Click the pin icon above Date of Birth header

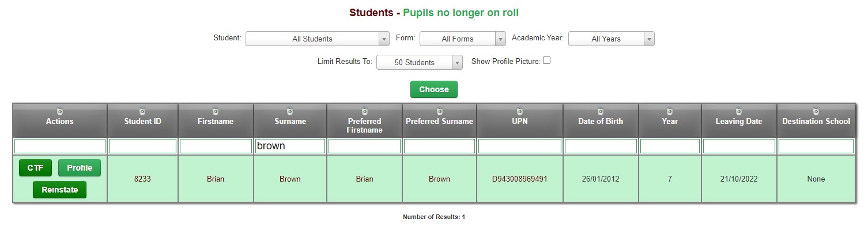[x=601, y=111]
